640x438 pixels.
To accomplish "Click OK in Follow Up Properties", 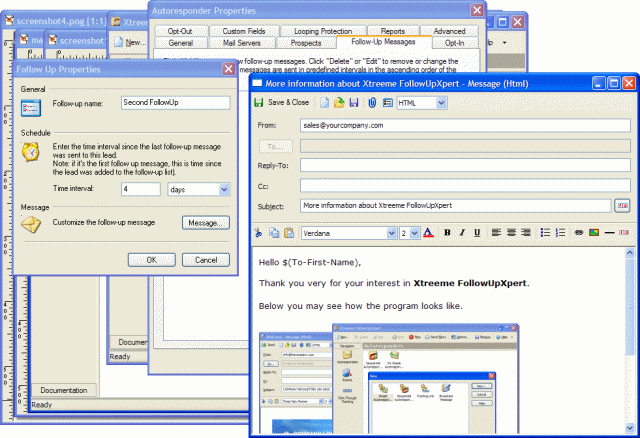I will pos(151,260).
